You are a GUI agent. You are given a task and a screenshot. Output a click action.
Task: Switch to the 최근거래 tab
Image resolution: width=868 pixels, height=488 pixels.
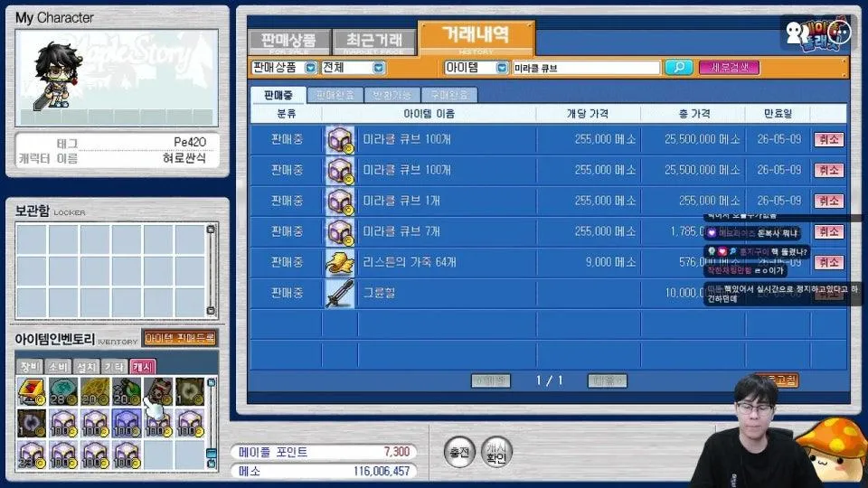pos(373,42)
